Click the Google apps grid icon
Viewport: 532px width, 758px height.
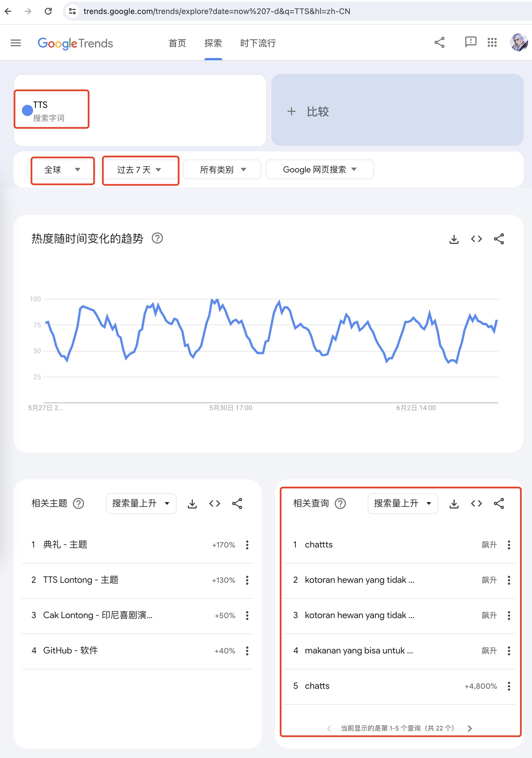click(492, 42)
